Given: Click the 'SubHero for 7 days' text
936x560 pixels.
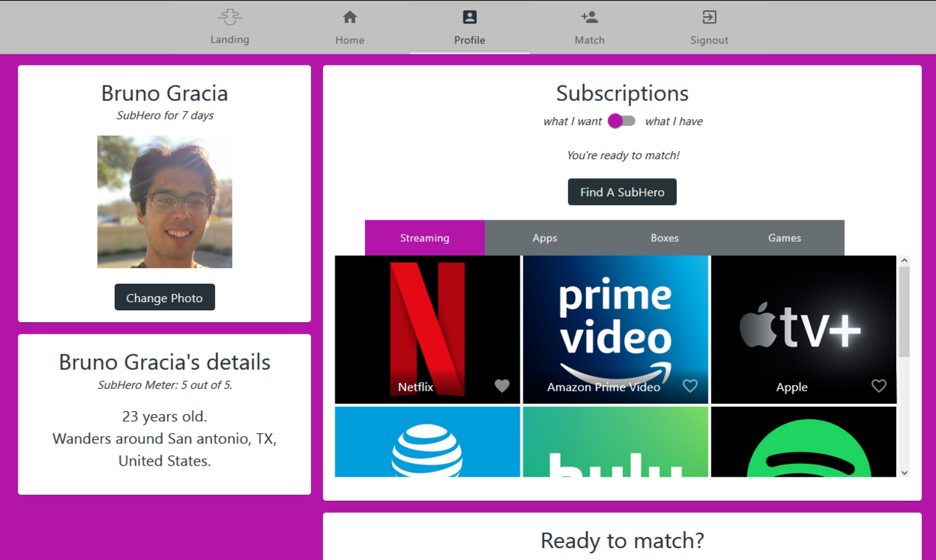Looking at the screenshot, I should click(x=165, y=116).
